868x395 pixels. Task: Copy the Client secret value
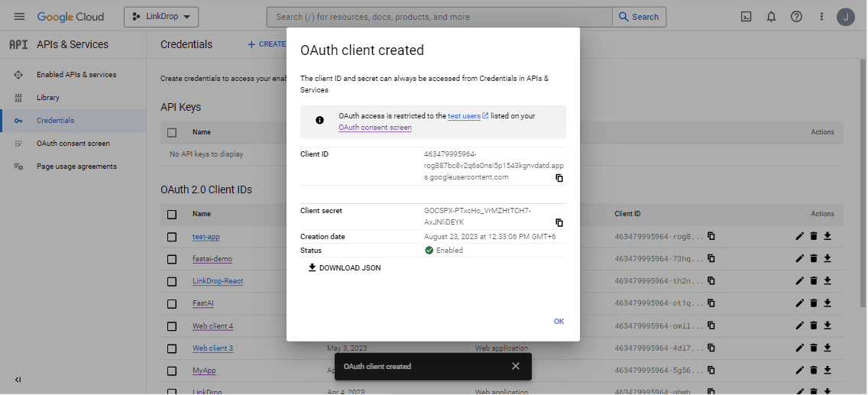[x=559, y=223]
